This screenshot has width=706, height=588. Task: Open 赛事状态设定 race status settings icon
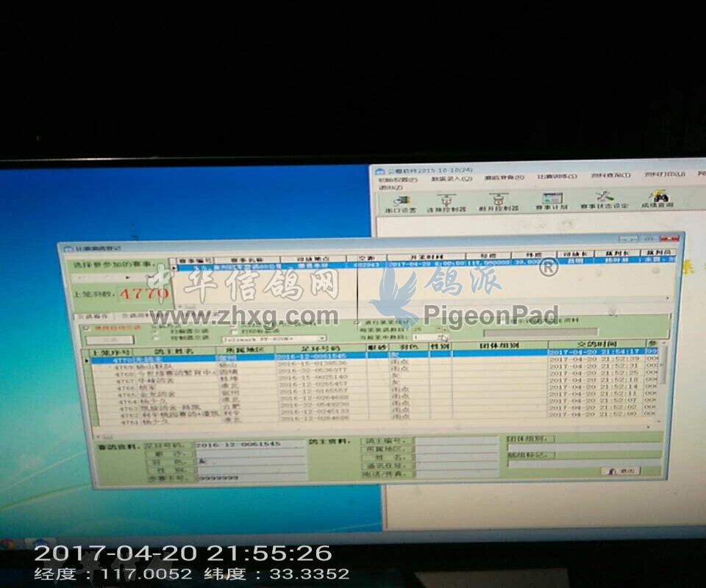point(603,201)
